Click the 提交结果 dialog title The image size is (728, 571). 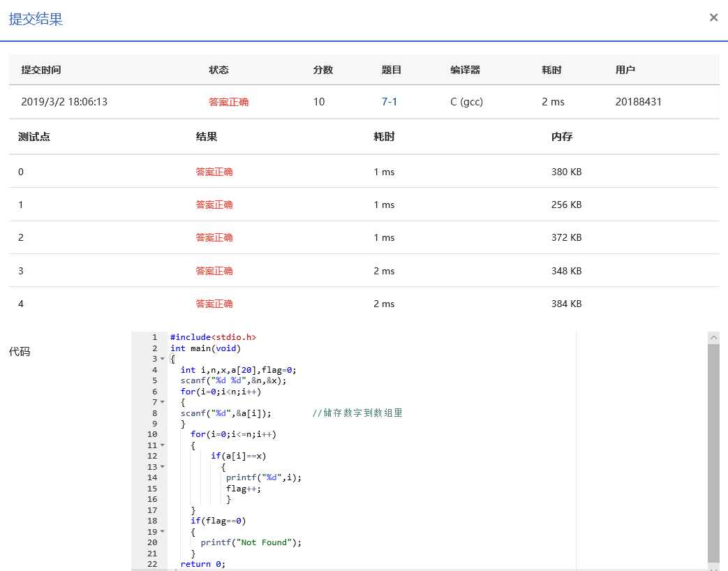pyautogui.click(x=36, y=19)
